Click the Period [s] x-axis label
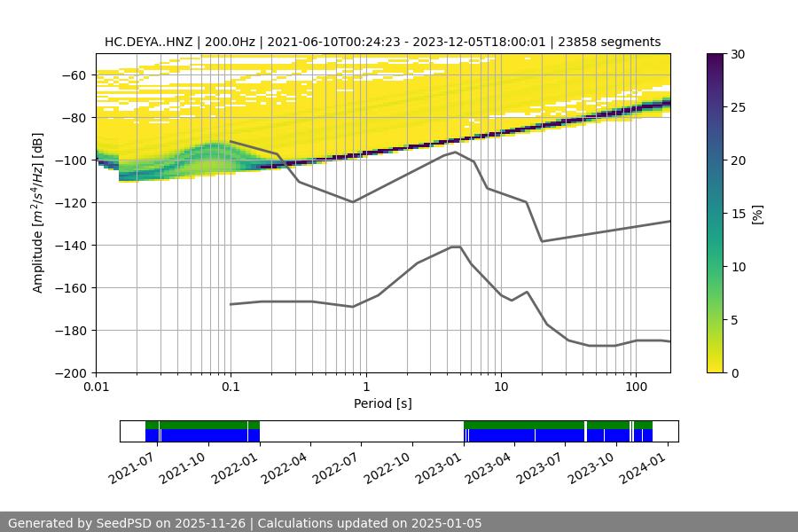The height and width of the screenshot is (532, 798). [x=382, y=403]
